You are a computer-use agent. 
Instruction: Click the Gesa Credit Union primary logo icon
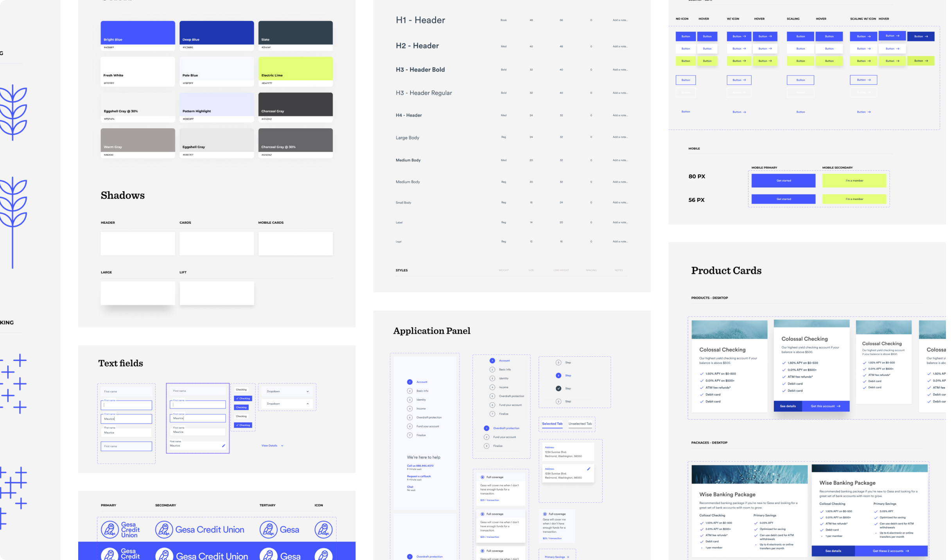coord(110,529)
